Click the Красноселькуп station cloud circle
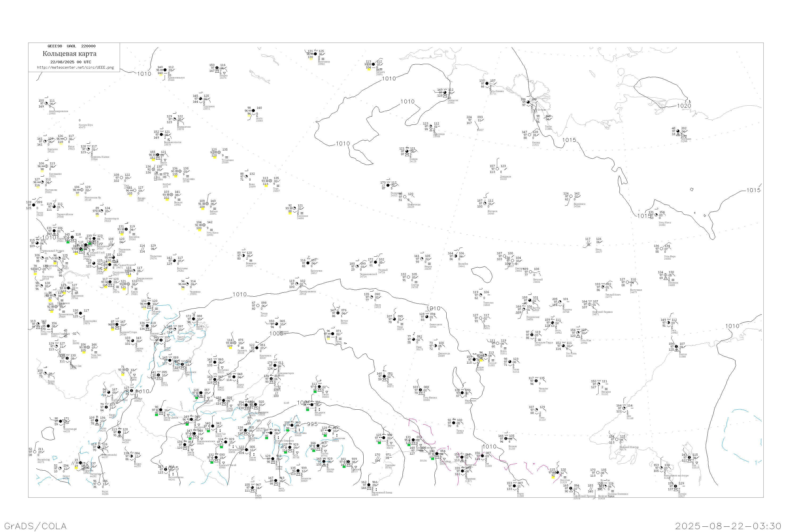 165,70
